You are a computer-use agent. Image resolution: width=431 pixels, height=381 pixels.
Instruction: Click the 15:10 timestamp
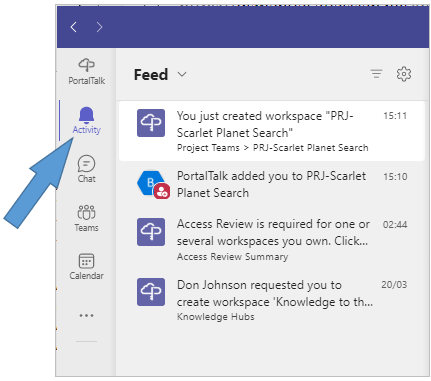pyautogui.click(x=395, y=176)
